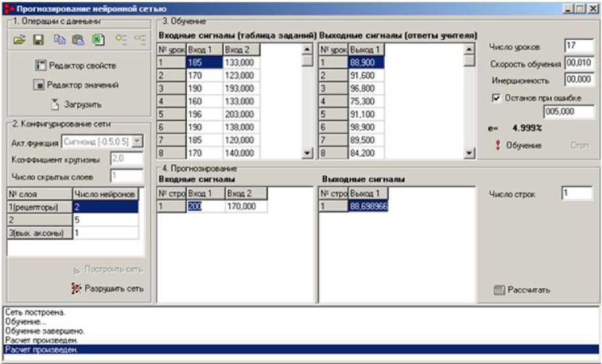
Task: Select training cell 193,000
Action: coord(241,88)
